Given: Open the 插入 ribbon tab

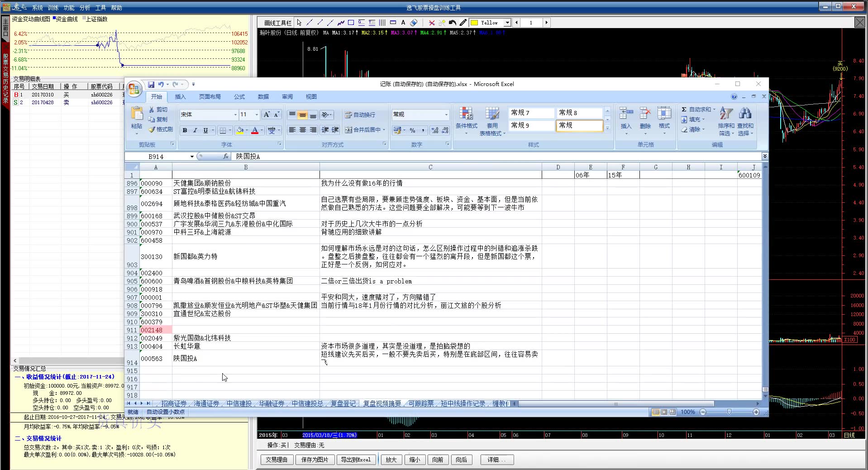Looking at the screenshot, I should click(x=180, y=96).
